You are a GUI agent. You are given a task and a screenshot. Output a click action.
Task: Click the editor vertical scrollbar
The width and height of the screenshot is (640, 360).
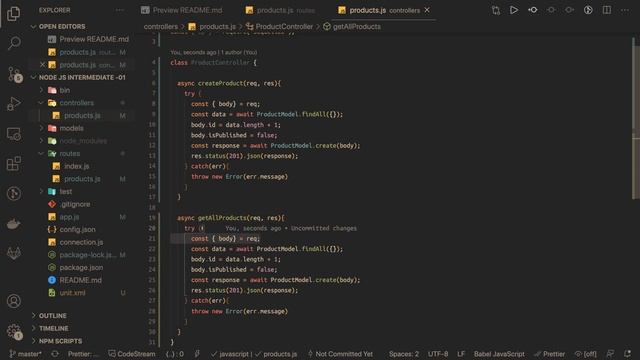[636, 118]
